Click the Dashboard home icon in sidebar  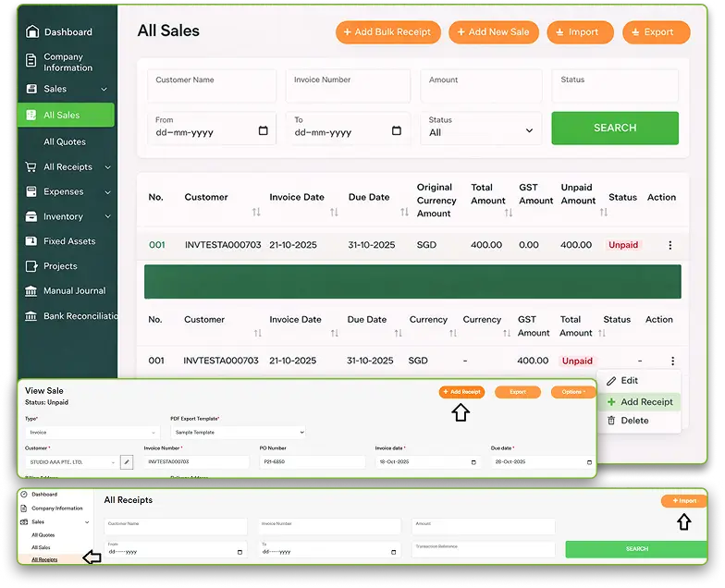coord(31,32)
